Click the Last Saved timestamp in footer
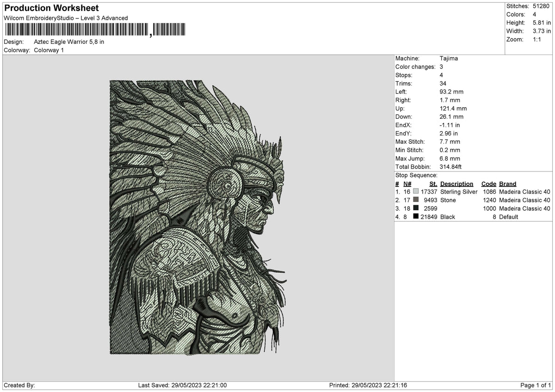This screenshot has width=555, height=392. pyautogui.click(x=182, y=385)
